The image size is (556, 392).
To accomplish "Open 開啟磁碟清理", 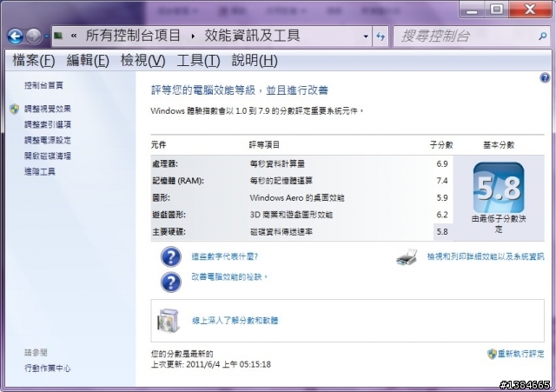I will [48, 156].
